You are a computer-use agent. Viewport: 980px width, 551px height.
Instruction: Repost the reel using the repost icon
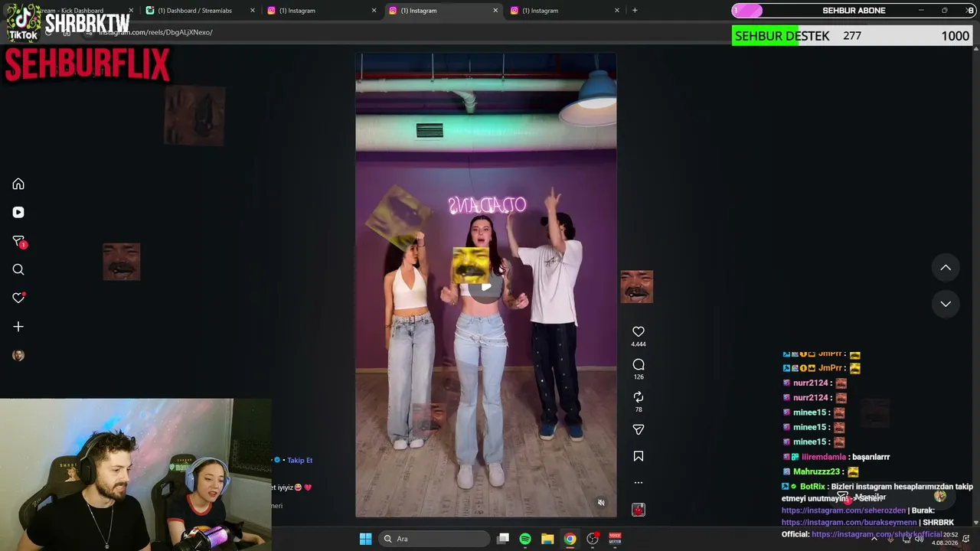[639, 397]
